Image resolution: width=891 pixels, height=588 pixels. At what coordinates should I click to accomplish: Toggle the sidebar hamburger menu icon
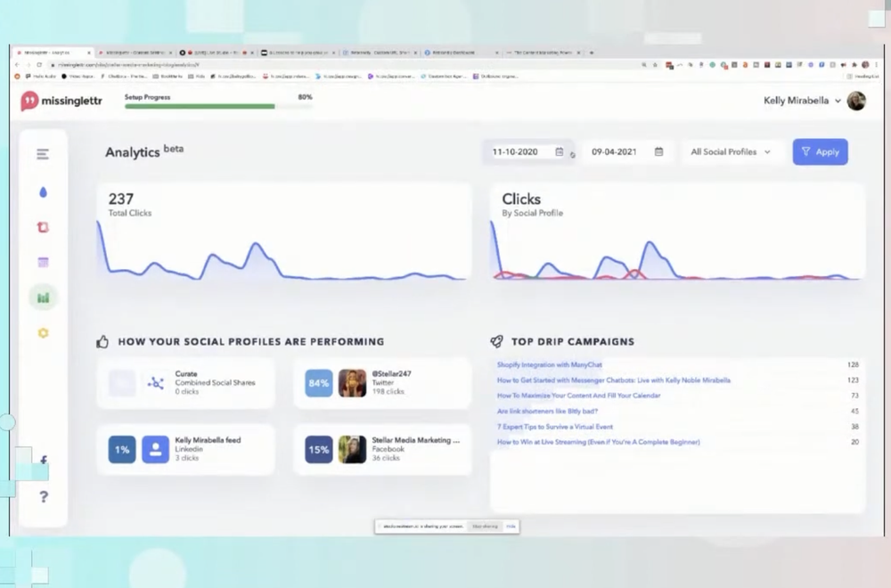[43, 154]
